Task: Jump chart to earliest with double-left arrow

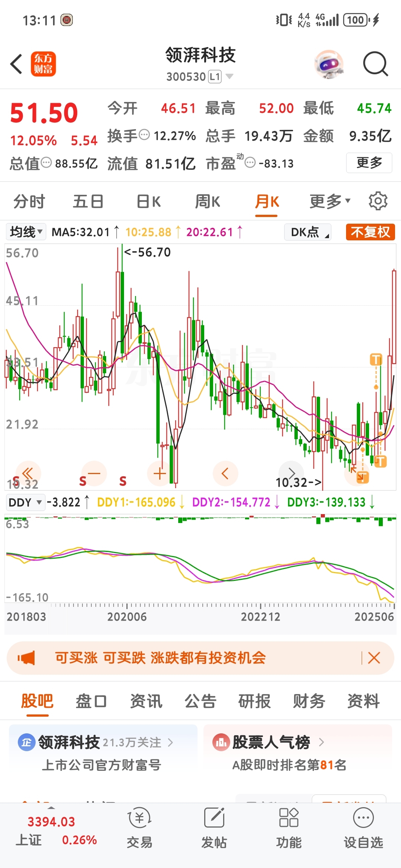Action: pyautogui.click(x=28, y=473)
